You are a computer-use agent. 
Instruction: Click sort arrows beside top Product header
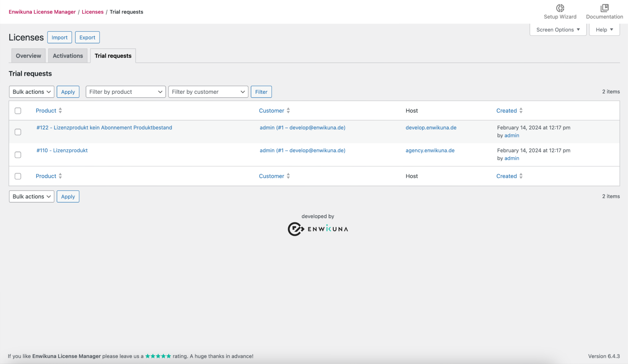(x=60, y=110)
